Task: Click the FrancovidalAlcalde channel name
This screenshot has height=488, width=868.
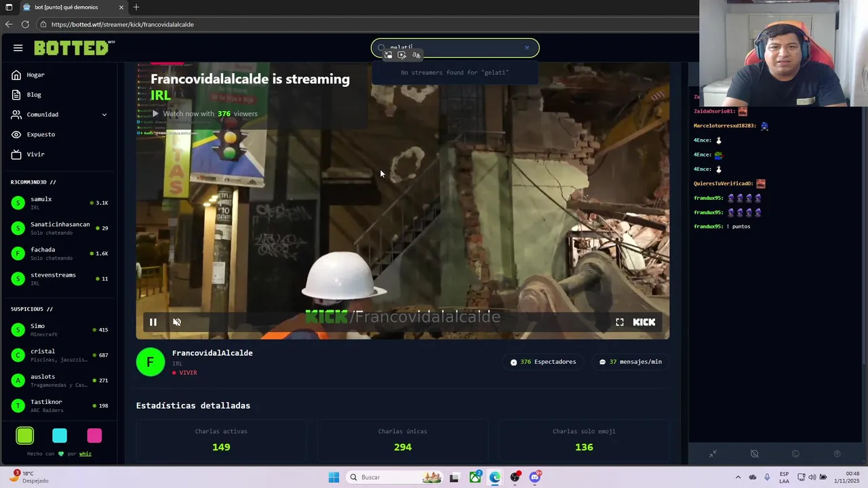Action: 212,353
